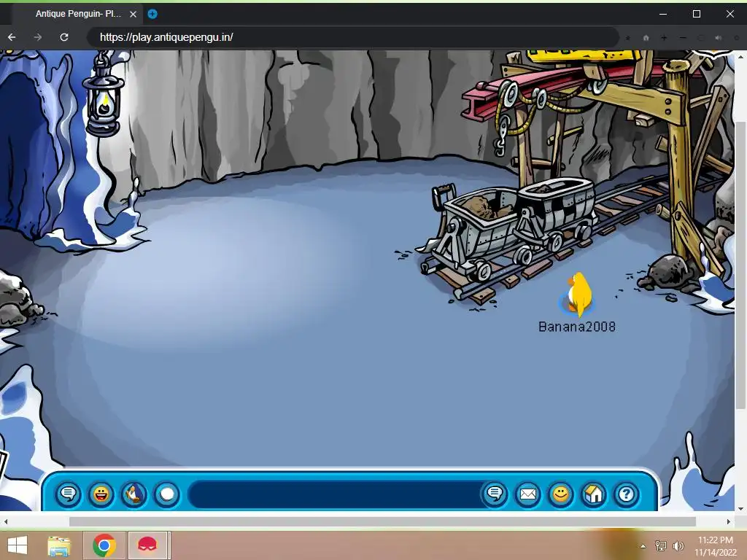This screenshot has height=560, width=747.
Task: Open the clock showing 11:22 PM
Action: (716, 545)
